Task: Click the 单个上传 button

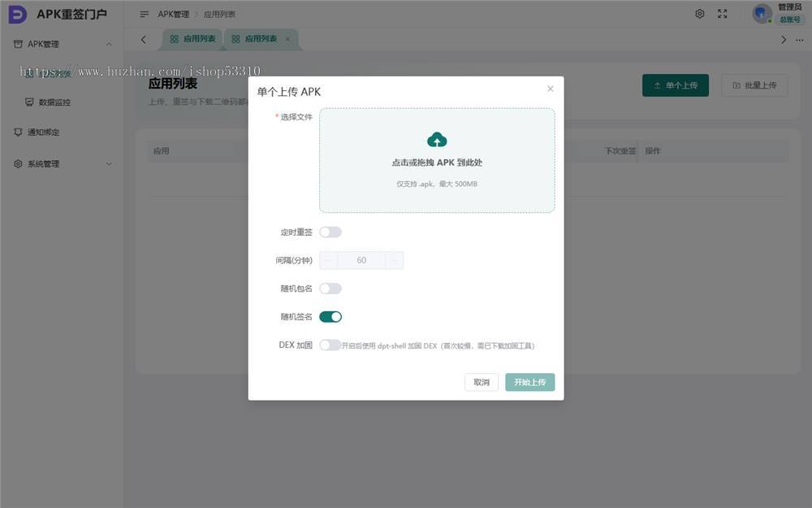Action: [676, 85]
